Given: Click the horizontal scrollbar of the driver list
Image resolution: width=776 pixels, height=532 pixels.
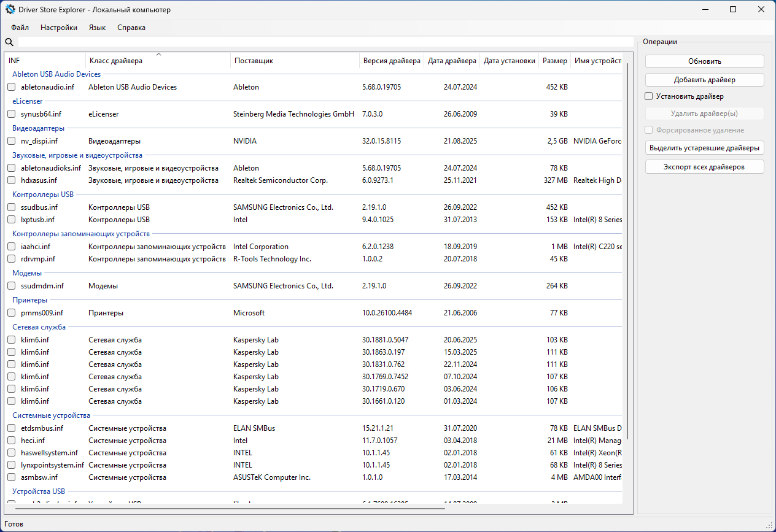Looking at the screenshot, I should tap(230, 508).
